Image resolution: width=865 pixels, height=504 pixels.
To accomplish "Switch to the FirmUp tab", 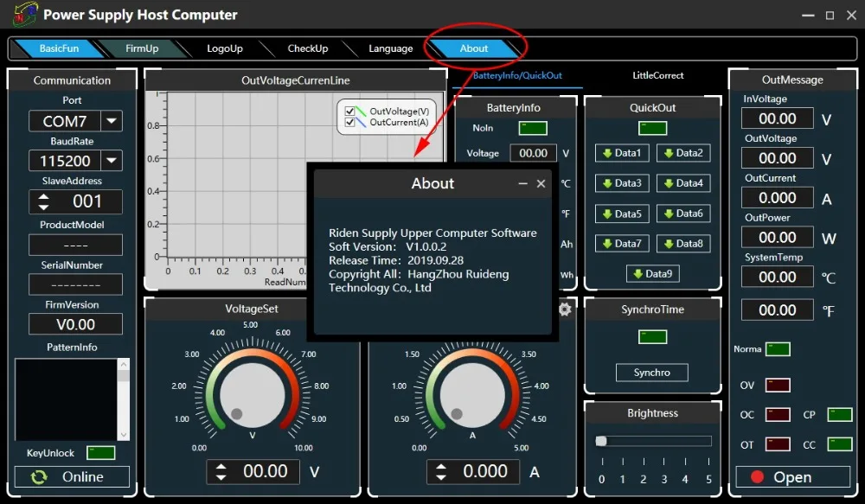I will click(142, 48).
